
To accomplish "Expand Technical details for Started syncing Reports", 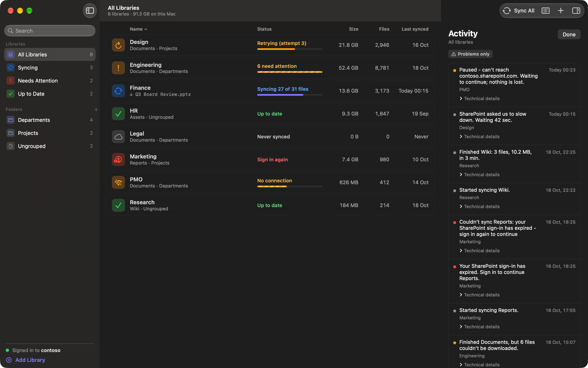I will click(x=479, y=327).
